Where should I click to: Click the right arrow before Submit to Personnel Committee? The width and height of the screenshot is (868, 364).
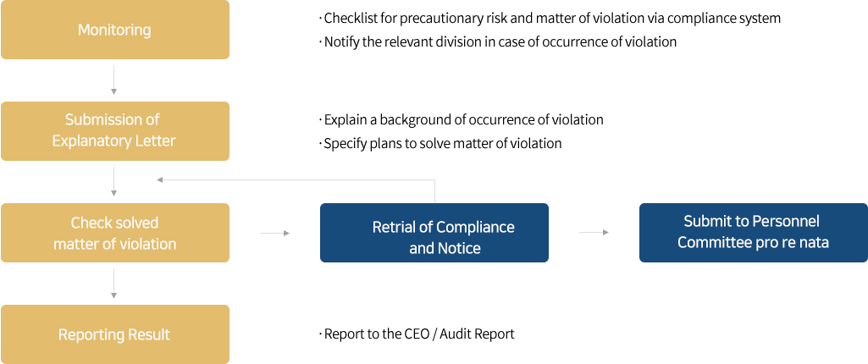pos(594,232)
